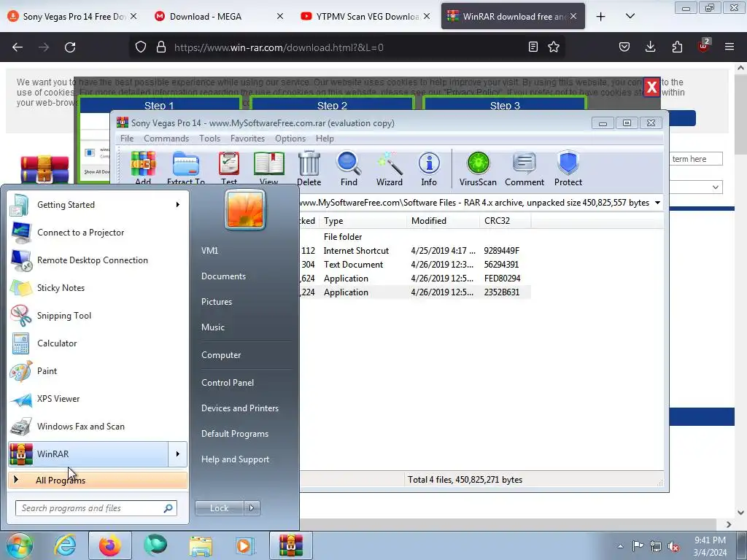Open the WinRAR Help menu
Image resolution: width=747 pixels, height=560 pixels.
tap(325, 139)
